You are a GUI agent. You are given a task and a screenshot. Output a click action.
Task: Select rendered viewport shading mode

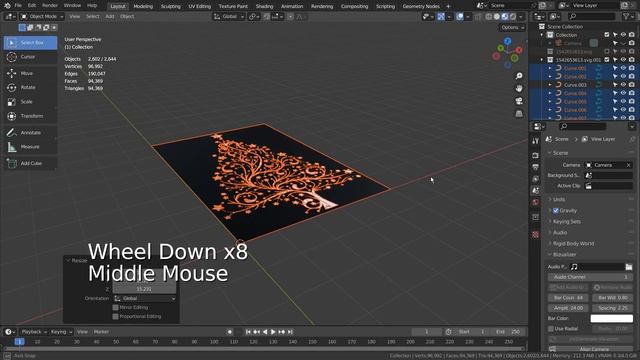pyautogui.click(x=513, y=17)
